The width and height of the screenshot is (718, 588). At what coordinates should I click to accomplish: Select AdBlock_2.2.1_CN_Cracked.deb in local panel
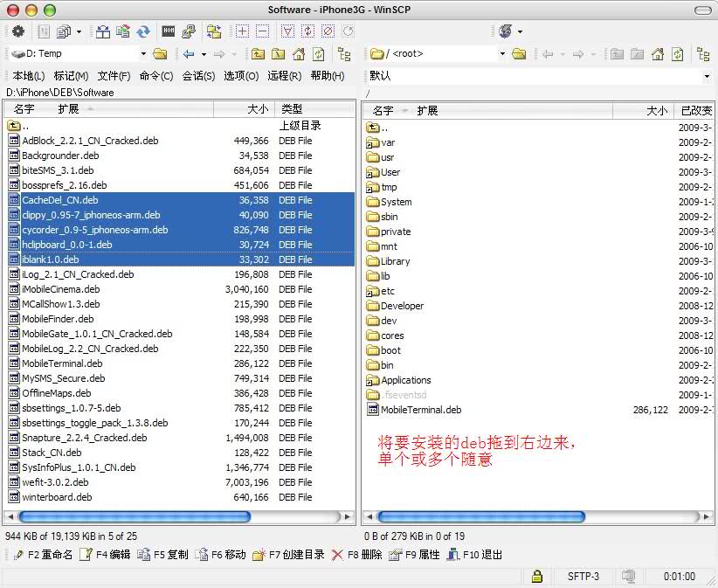pos(90,141)
